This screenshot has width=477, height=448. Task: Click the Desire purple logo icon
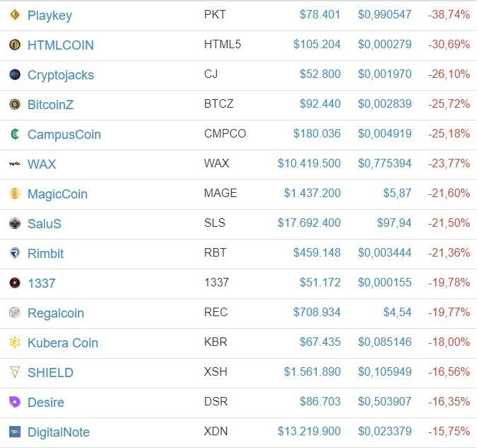15,402
